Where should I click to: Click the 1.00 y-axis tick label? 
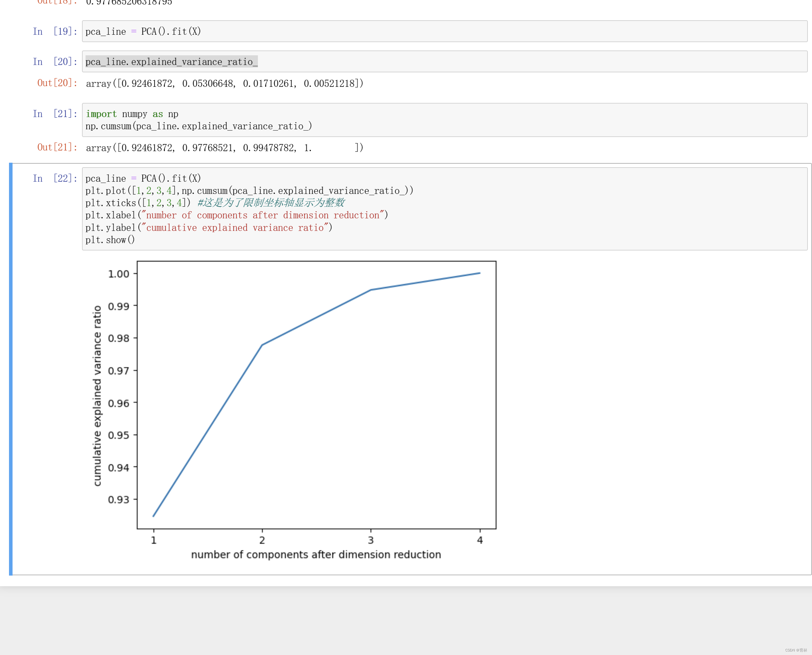click(x=118, y=274)
